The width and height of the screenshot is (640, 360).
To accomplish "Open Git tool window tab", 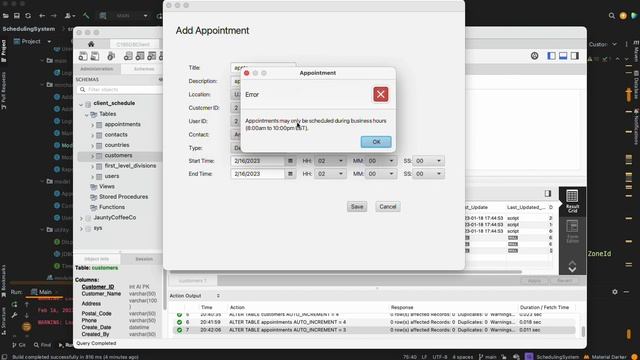I will (x=19, y=345).
